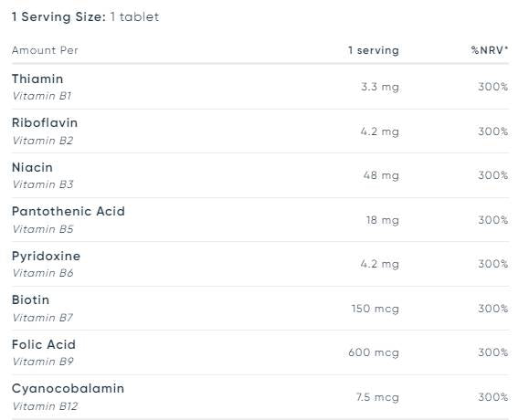This screenshot has width=529, height=420.
Task: Click the %NRV* column header
Action: [x=490, y=50]
